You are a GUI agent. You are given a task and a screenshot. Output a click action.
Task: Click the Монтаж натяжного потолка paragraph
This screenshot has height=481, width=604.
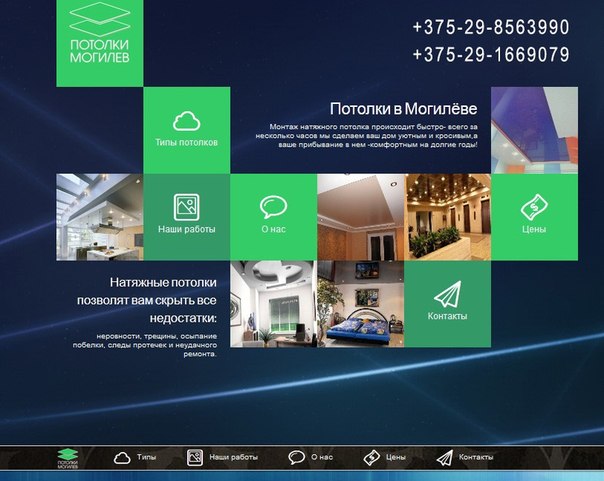pyautogui.click(x=366, y=136)
